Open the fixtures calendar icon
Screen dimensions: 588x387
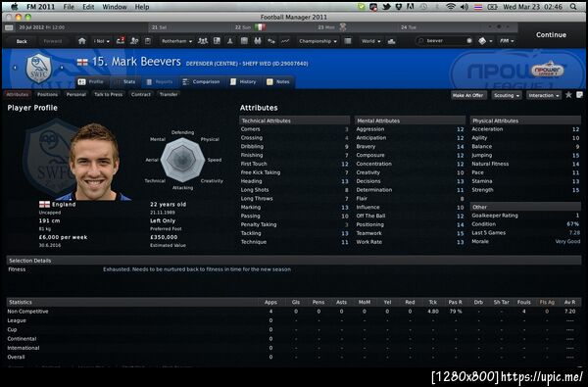[x=244, y=41]
